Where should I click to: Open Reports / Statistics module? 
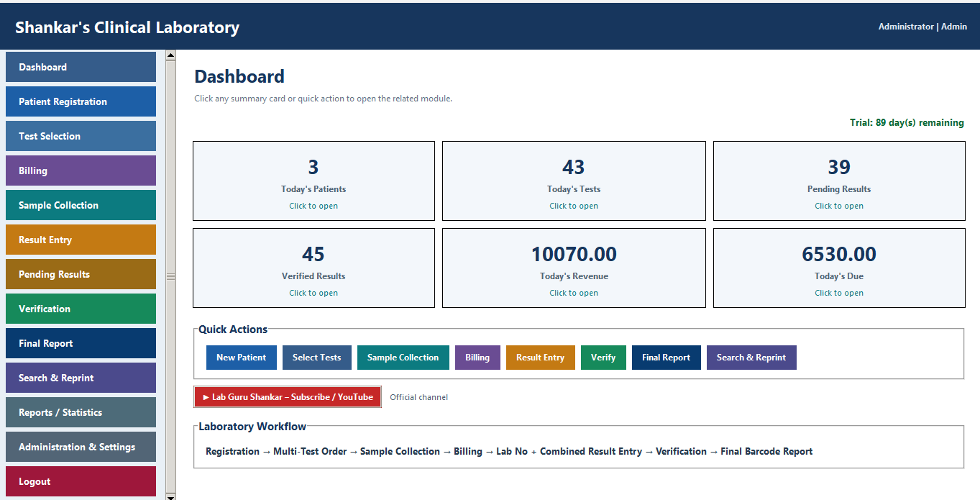click(81, 412)
